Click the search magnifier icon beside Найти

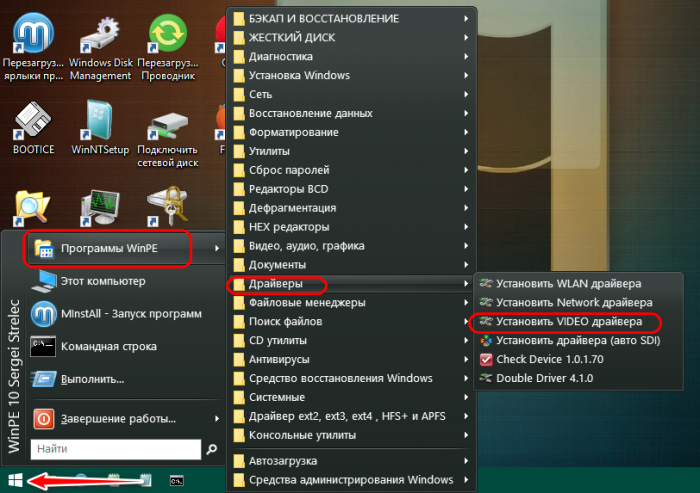click(212, 449)
